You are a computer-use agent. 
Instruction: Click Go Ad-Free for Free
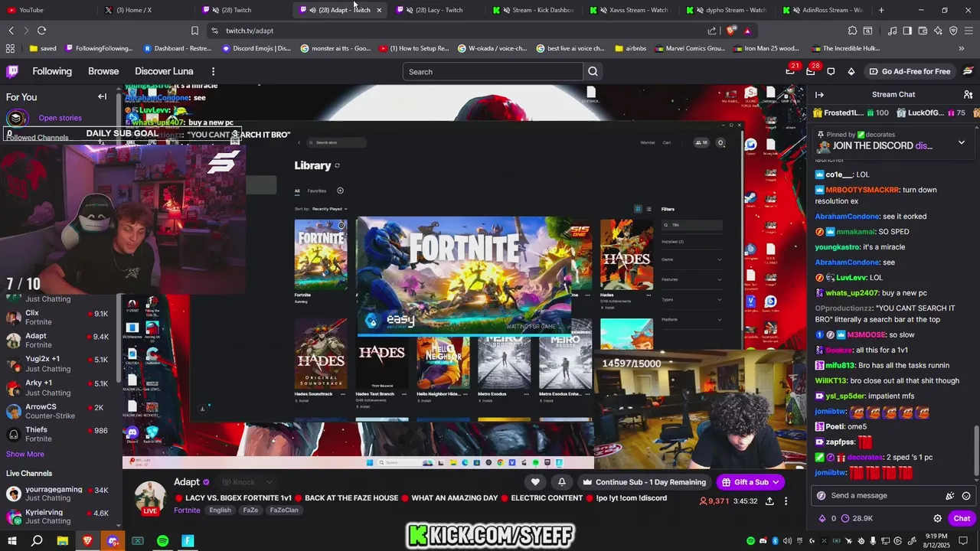(910, 71)
